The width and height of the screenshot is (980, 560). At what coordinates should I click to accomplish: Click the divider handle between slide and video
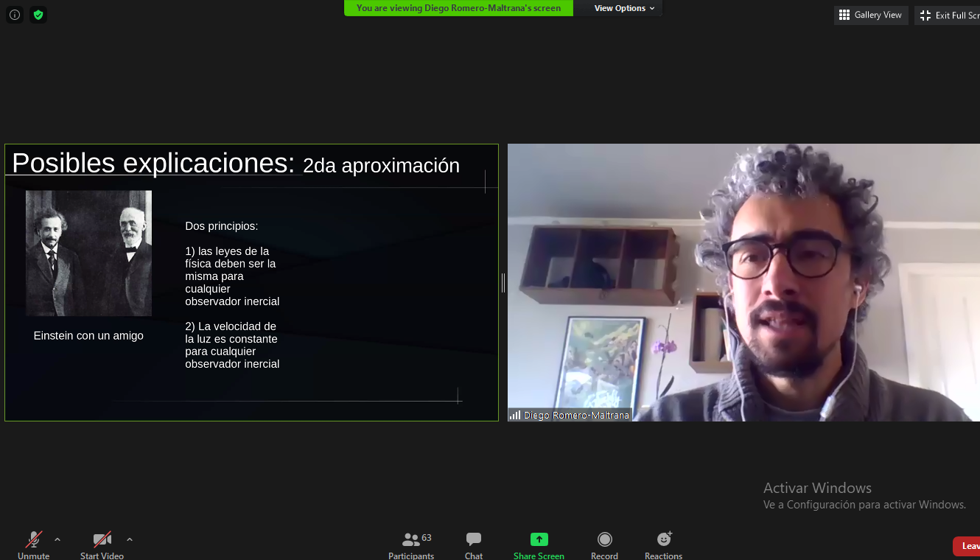(x=503, y=282)
